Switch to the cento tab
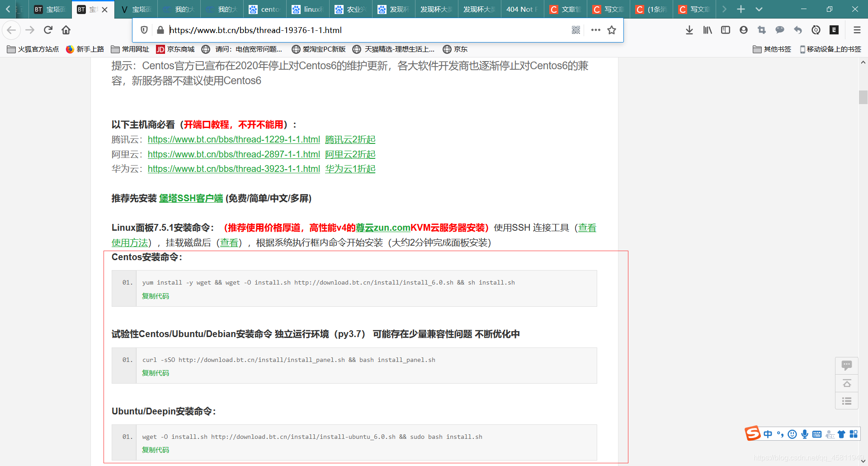Screen dimensions: 868x466 [265, 9]
